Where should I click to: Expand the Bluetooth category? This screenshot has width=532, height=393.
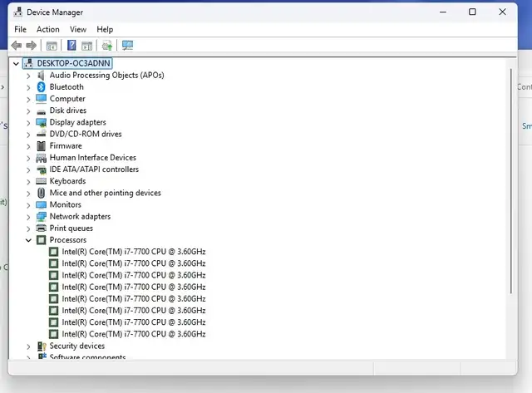[28, 87]
